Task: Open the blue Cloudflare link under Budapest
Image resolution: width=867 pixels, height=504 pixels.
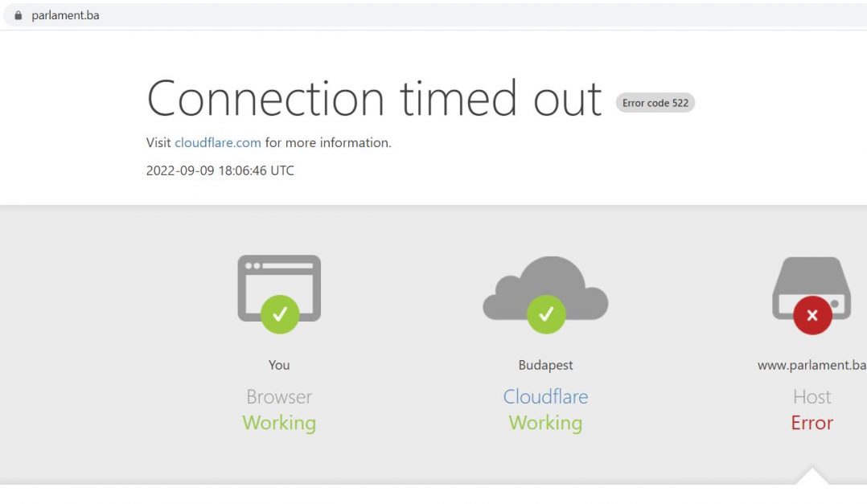Action: point(546,397)
